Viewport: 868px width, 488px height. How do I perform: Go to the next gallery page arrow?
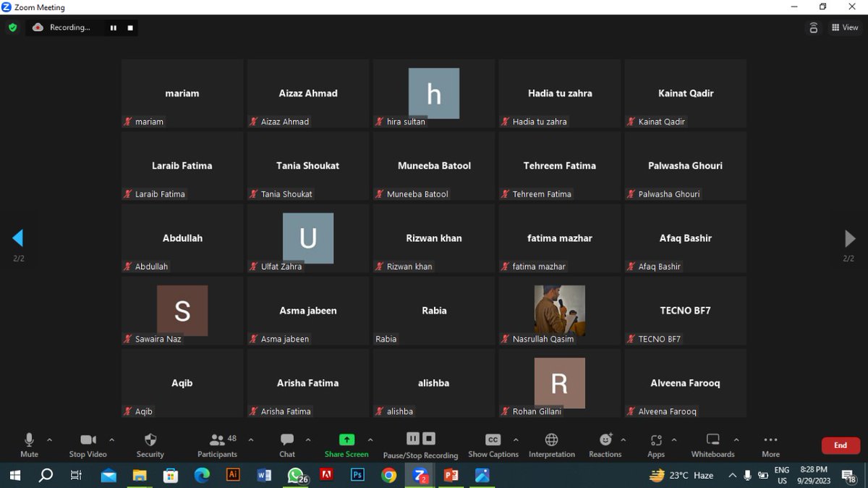point(850,238)
